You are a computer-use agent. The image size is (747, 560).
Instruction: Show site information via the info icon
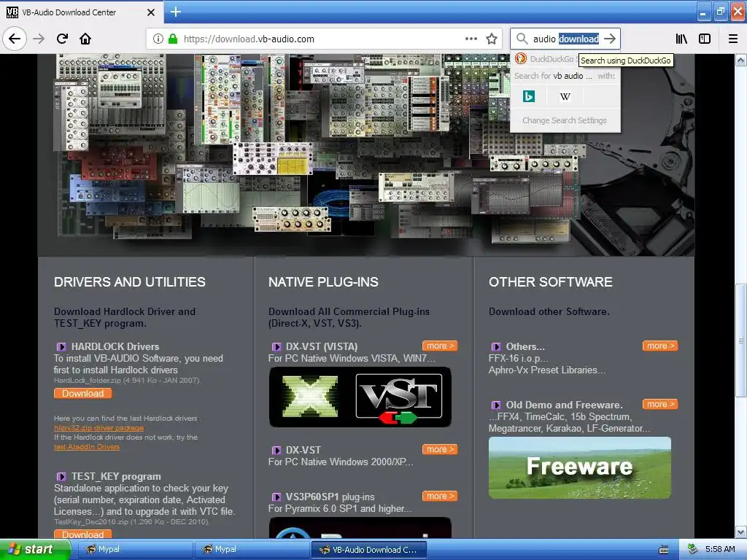(158, 39)
